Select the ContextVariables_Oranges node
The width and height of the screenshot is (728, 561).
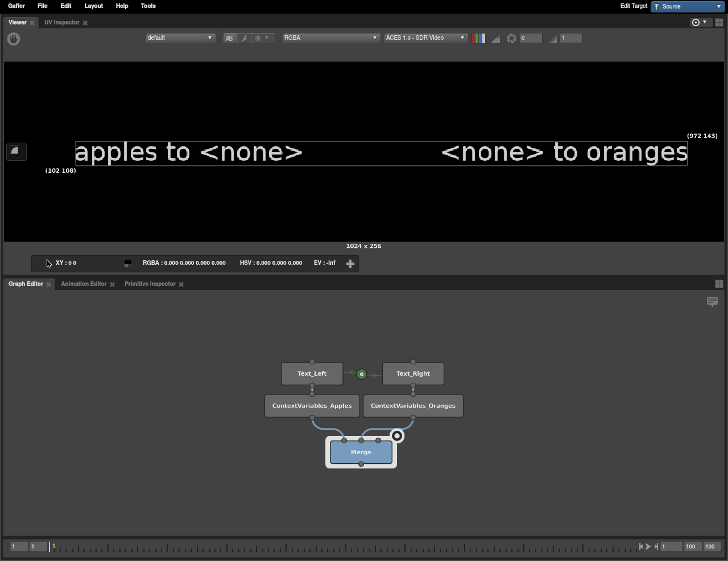[x=413, y=406]
